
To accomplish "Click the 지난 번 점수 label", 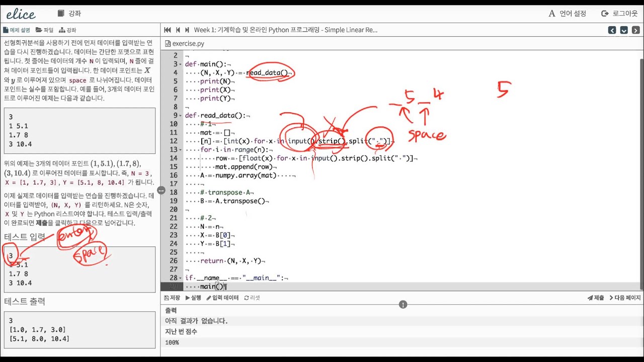I will tap(181, 332).
